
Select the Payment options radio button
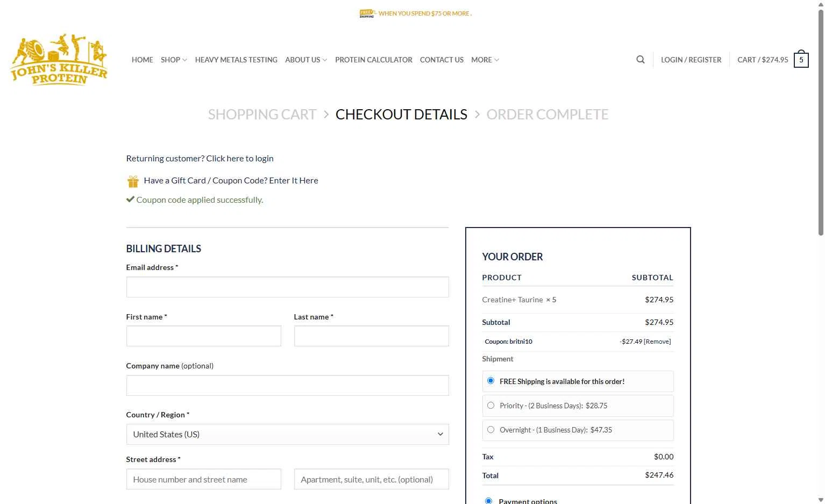(x=488, y=501)
